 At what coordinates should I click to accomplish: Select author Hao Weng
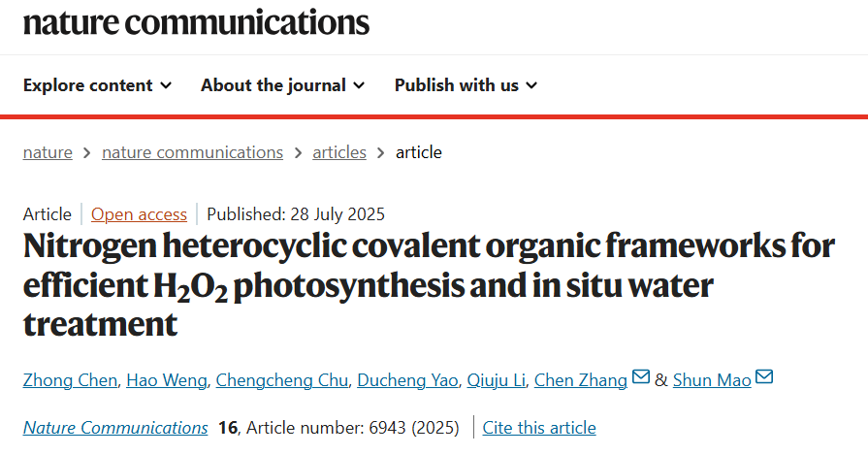click(x=166, y=380)
